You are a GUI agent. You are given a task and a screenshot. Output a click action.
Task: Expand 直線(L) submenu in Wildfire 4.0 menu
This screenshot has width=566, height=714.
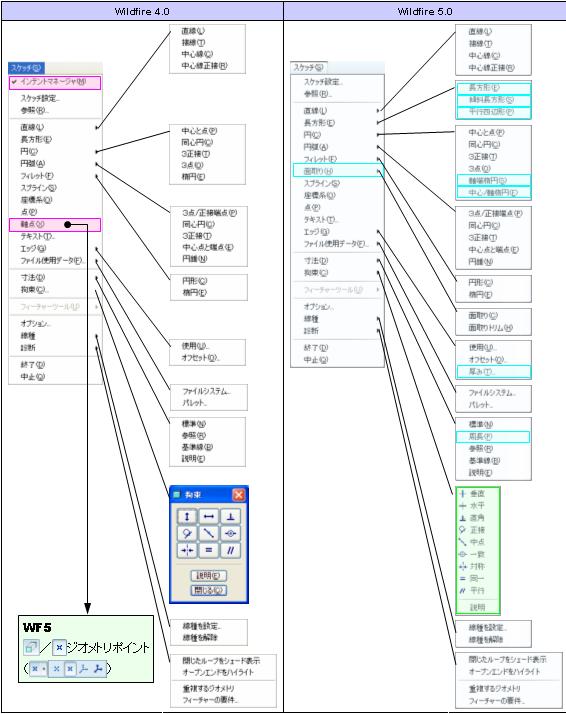tap(55, 127)
